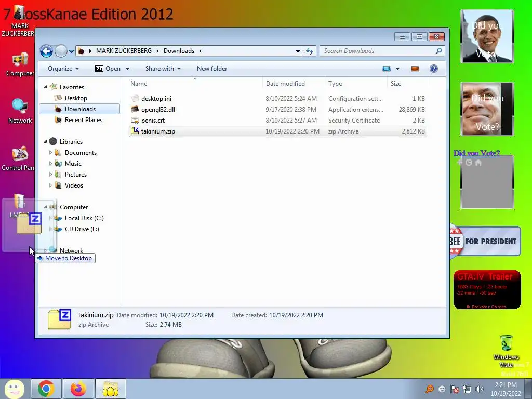This screenshot has height=399, width=532.
Task: Select the Videos library
Action: [74, 185]
